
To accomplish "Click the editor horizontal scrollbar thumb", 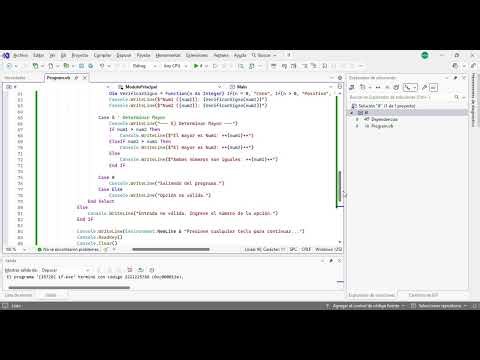I will [x=171, y=249].
